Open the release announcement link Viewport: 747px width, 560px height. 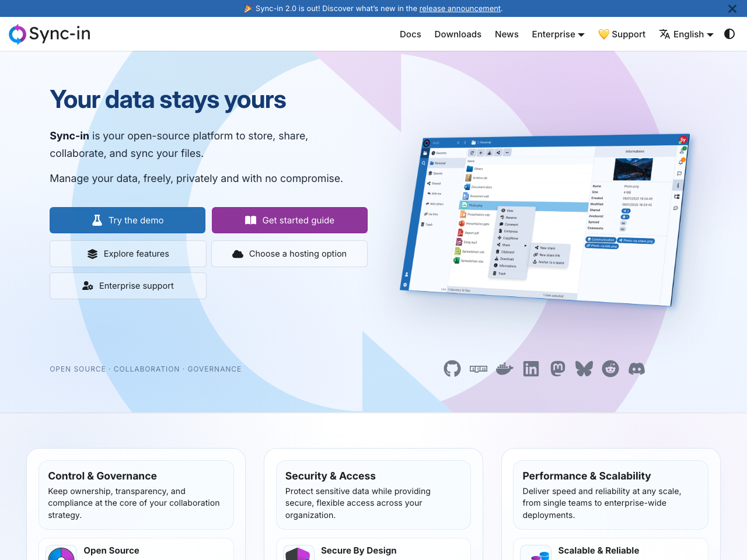coord(460,8)
